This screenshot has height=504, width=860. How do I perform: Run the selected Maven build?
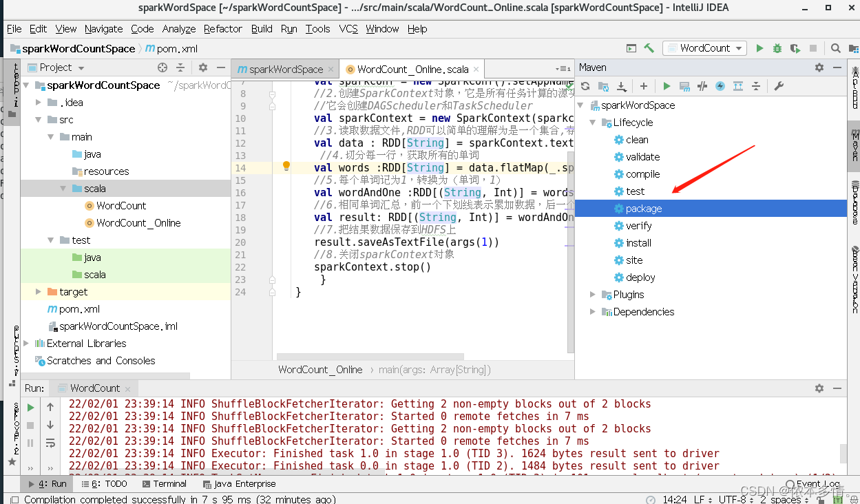click(x=667, y=86)
